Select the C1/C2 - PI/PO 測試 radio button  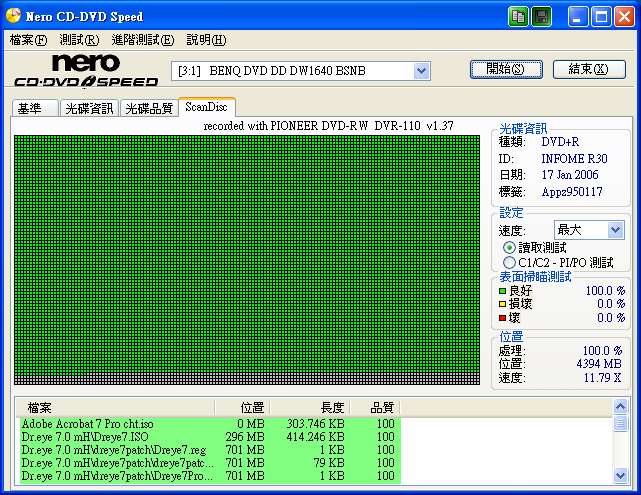pos(509,262)
